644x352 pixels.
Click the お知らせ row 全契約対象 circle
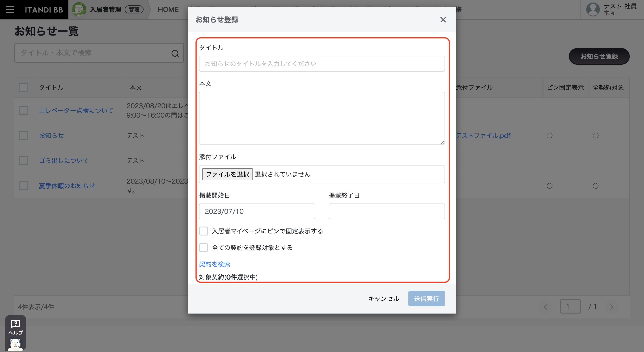coord(595,136)
